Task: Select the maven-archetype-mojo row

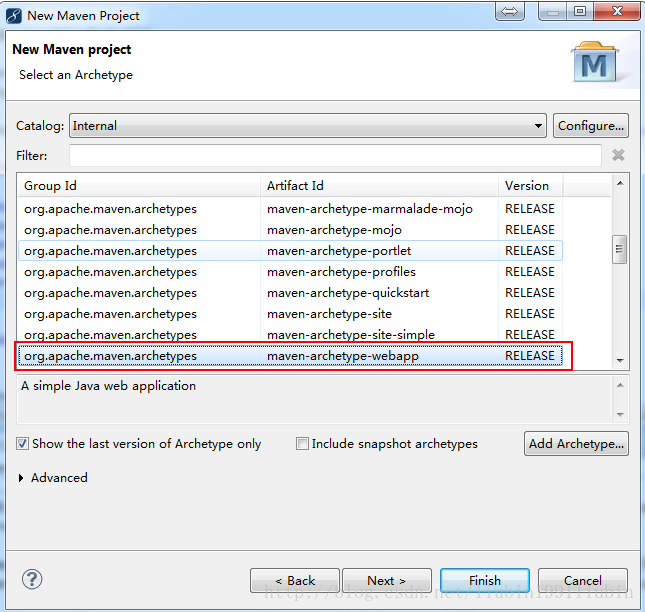Action: click(290, 230)
